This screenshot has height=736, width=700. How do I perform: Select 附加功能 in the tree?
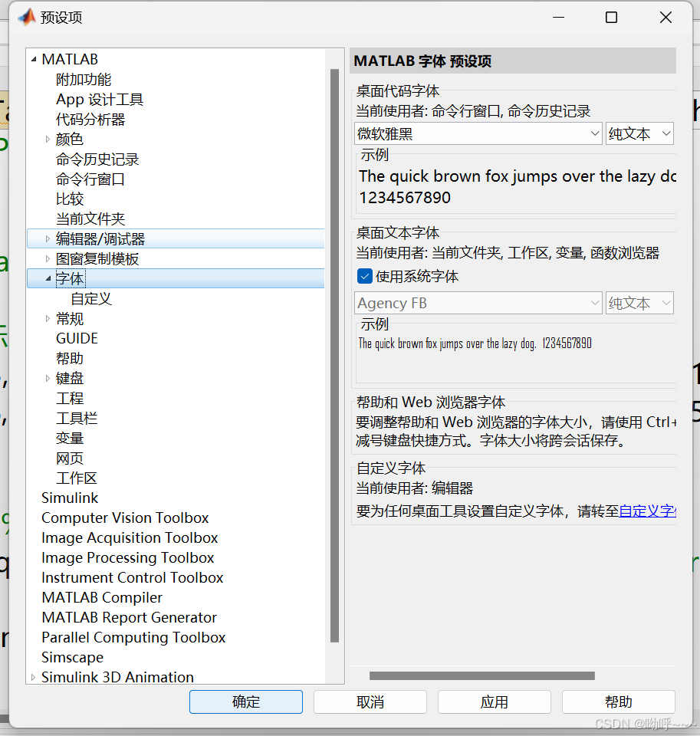click(84, 80)
